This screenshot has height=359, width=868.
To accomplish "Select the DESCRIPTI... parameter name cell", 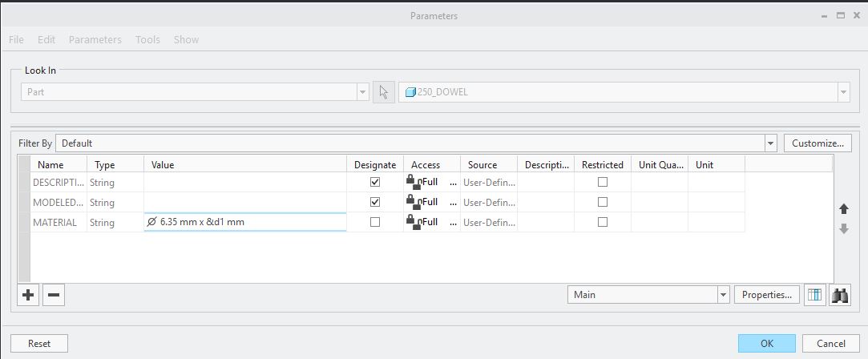I will tap(59, 182).
